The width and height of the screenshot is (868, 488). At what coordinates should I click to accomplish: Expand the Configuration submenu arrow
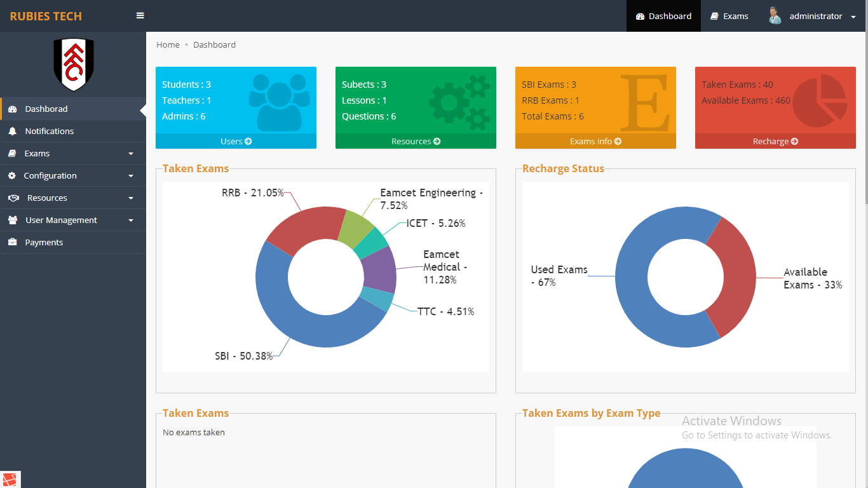click(x=131, y=176)
